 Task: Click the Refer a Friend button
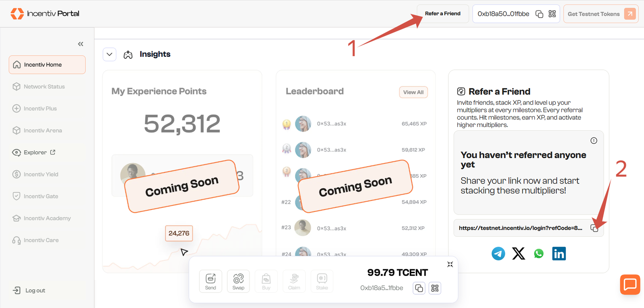click(x=442, y=14)
